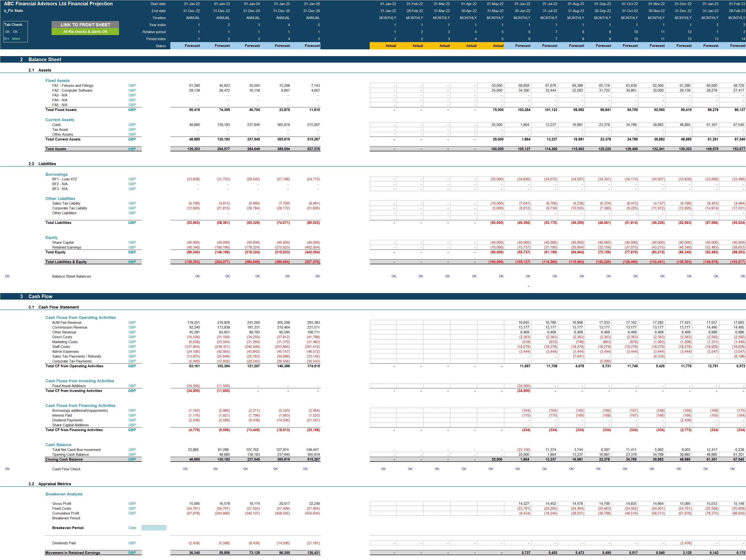Select the Staff Costs label
Image resolution: width=746 pixels, height=560 pixels.
click(x=61, y=347)
